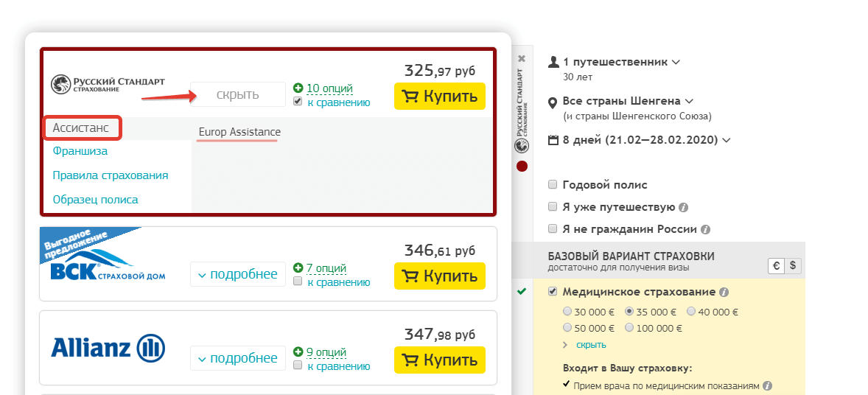Select the 35 000 € coverage option
Image resolution: width=868 pixels, height=395 pixels.
(629, 312)
